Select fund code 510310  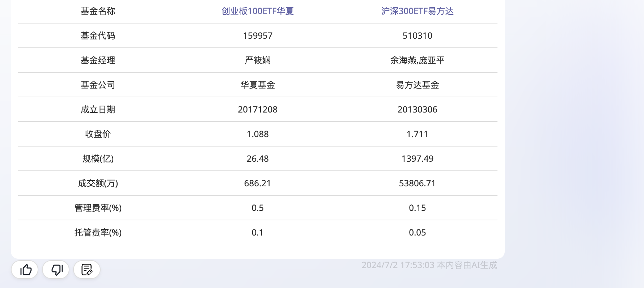point(417,36)
